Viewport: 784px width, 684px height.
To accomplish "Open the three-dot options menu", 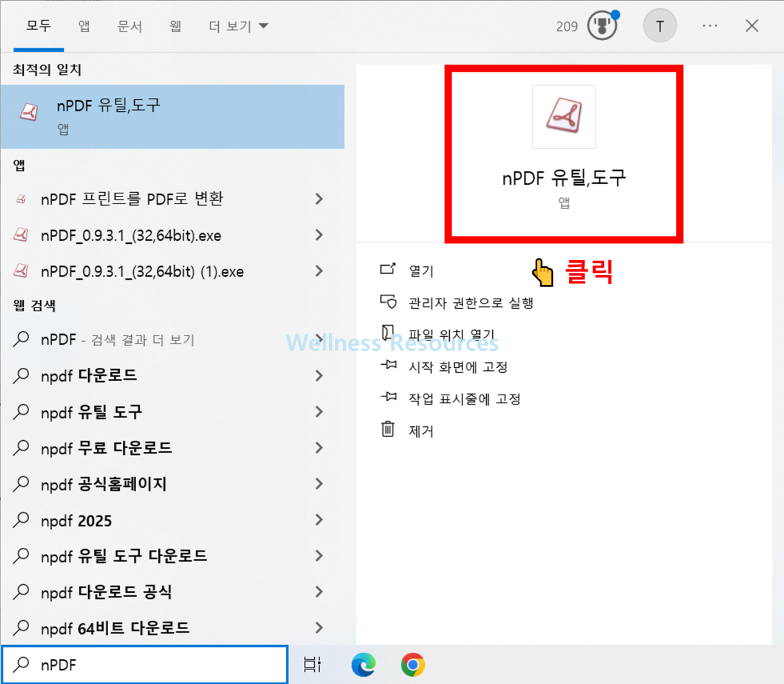I will [710, 26].
